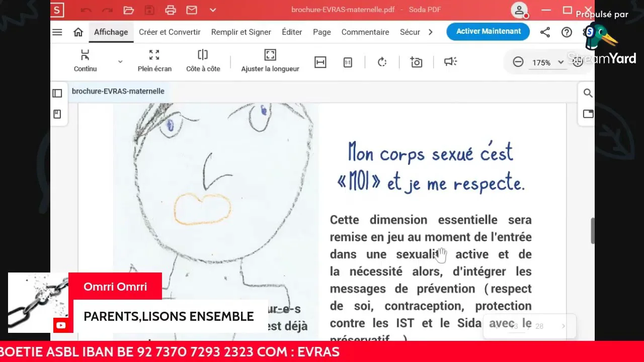Expand the quick access toolbar chevron
The image size is (644, 362).
pyautogui.click(x=213, y=10)
